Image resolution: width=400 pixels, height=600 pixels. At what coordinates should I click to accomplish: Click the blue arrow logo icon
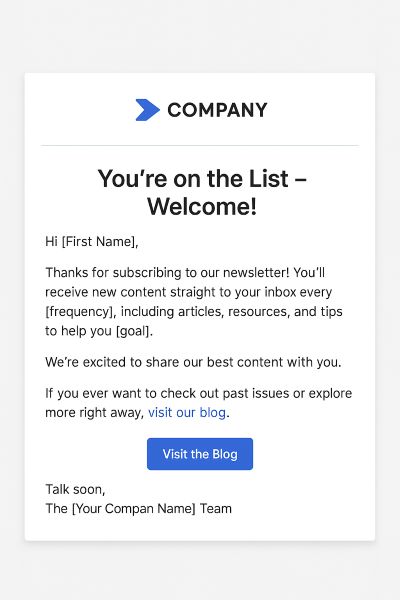pyautogui.click(x=147, y=110)
